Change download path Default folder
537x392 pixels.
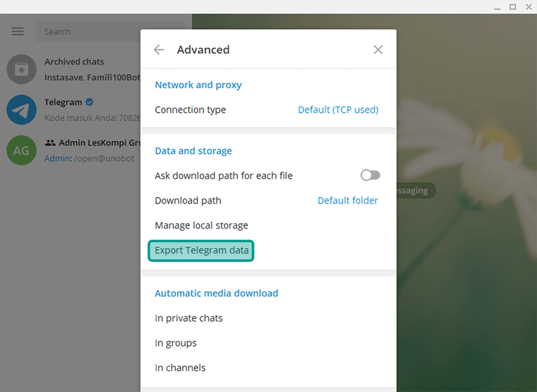pyautogui.click(x=348, y=200)
